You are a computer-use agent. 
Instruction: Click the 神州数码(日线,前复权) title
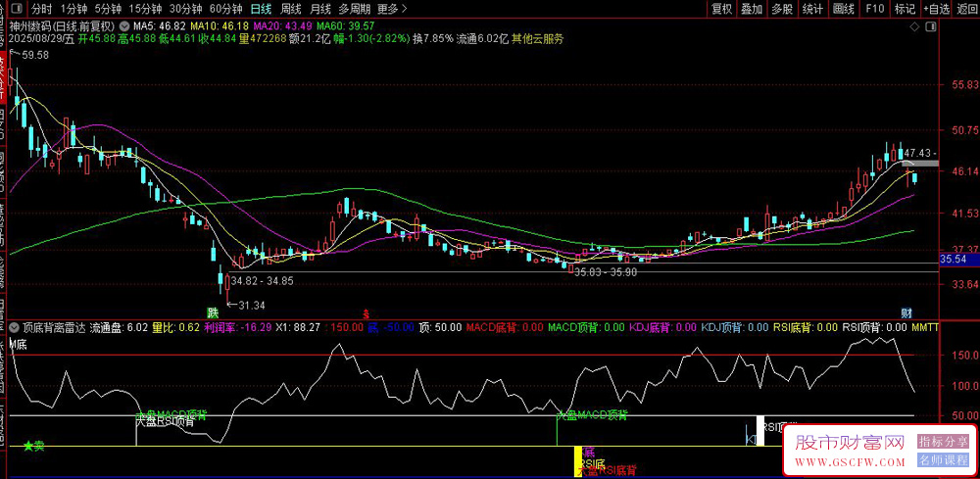62,26
